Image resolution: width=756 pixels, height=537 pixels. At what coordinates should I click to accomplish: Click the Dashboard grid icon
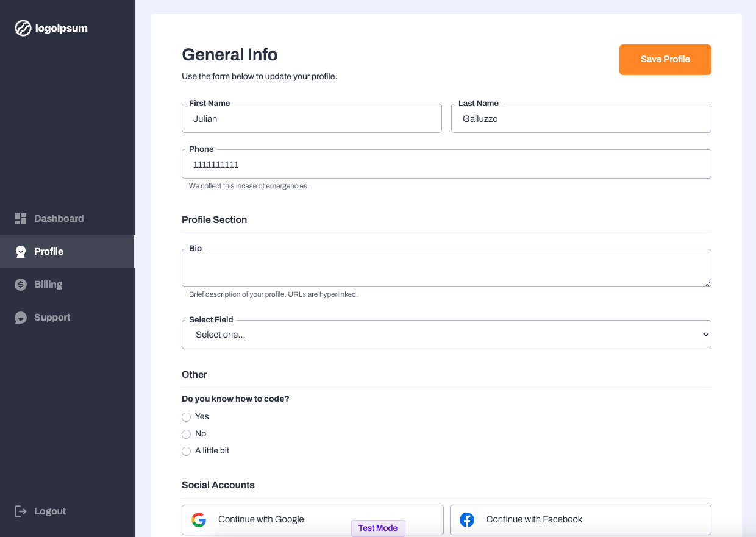pyautogui.click(x=21, y=219)
